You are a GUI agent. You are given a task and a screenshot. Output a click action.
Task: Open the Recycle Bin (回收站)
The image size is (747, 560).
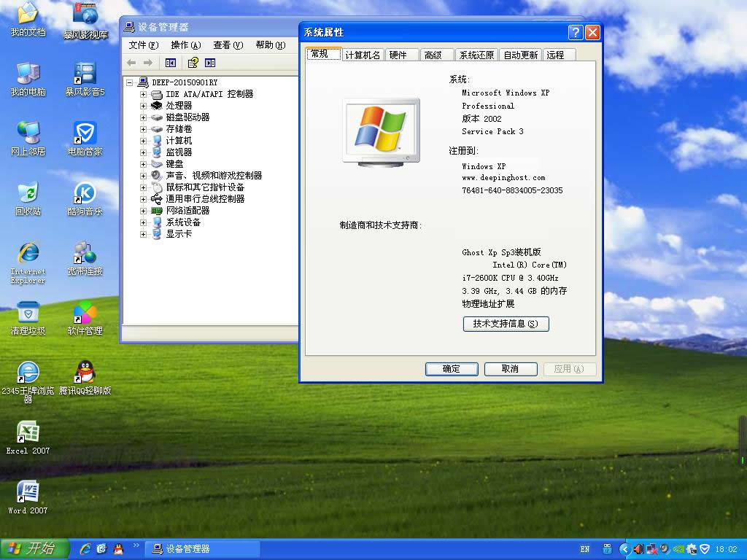click(28, 198)
